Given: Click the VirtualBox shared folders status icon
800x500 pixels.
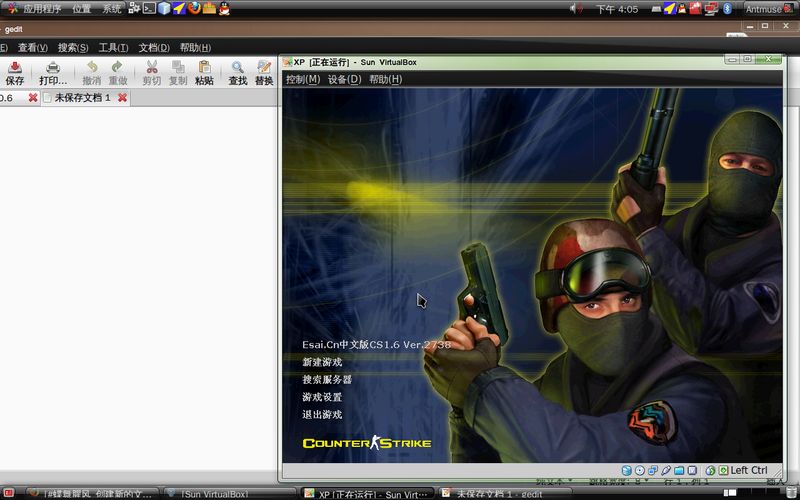Looking at the screenshot, I should [x=679, y=470].
